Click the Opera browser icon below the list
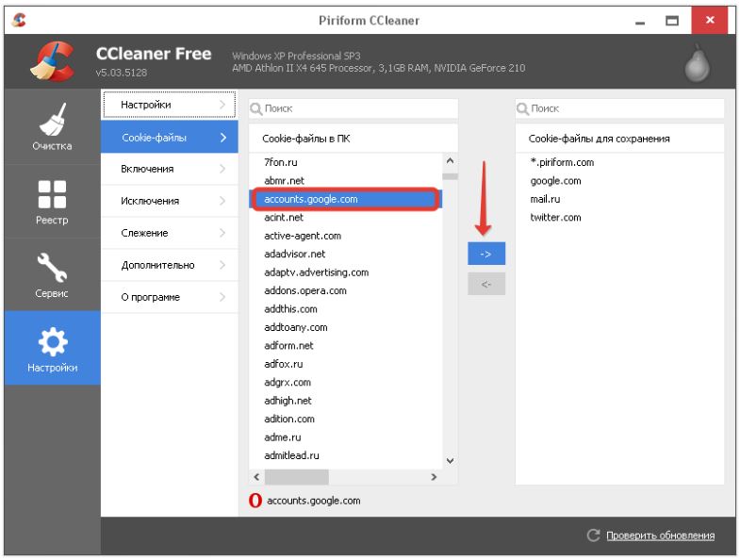Viewport: 740px width, 560px height. coord(255,500)
